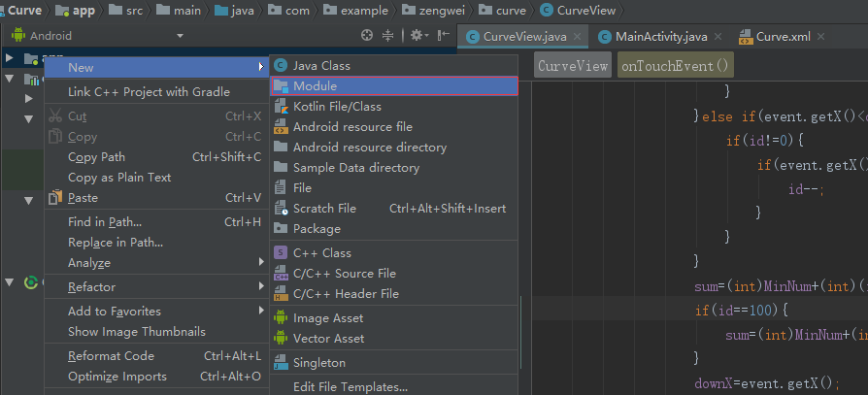This screenshot has width=868, height=395.
Task: Expand the app module tree node
Action: pyautogui.click(x=10, y=57)
